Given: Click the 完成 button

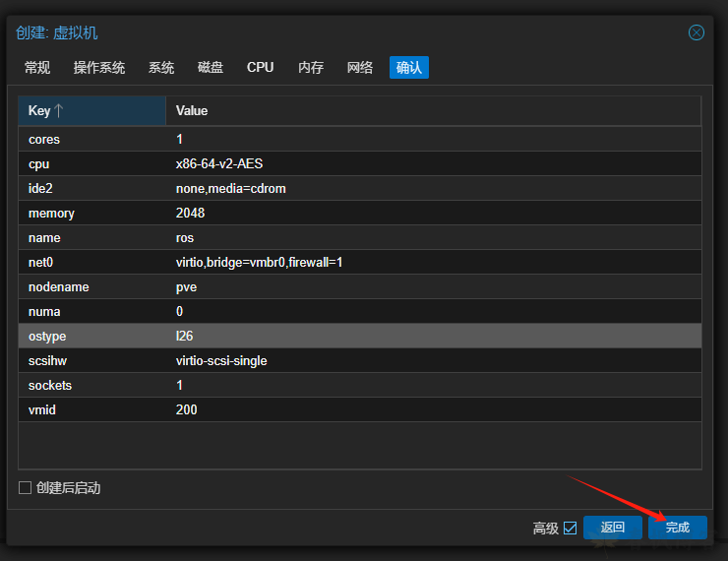Looking at the screenshot, I should (x=677, y=528).
